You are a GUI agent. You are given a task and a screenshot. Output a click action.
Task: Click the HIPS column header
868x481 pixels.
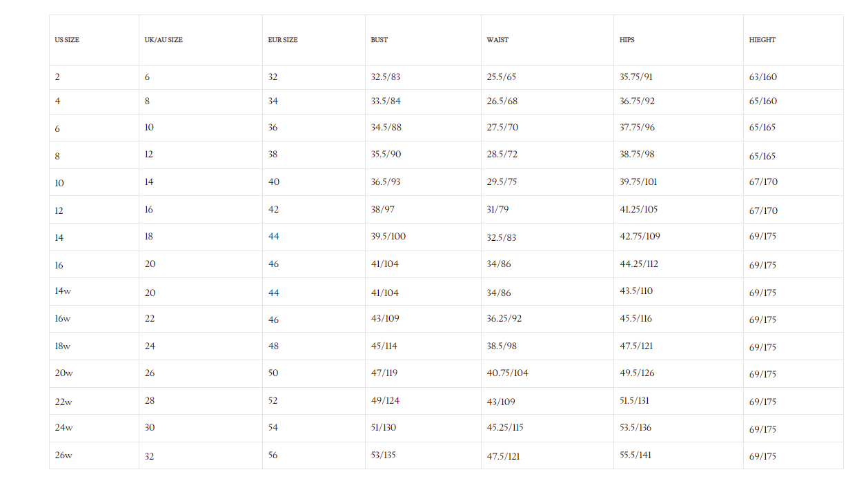coord(627,40)
